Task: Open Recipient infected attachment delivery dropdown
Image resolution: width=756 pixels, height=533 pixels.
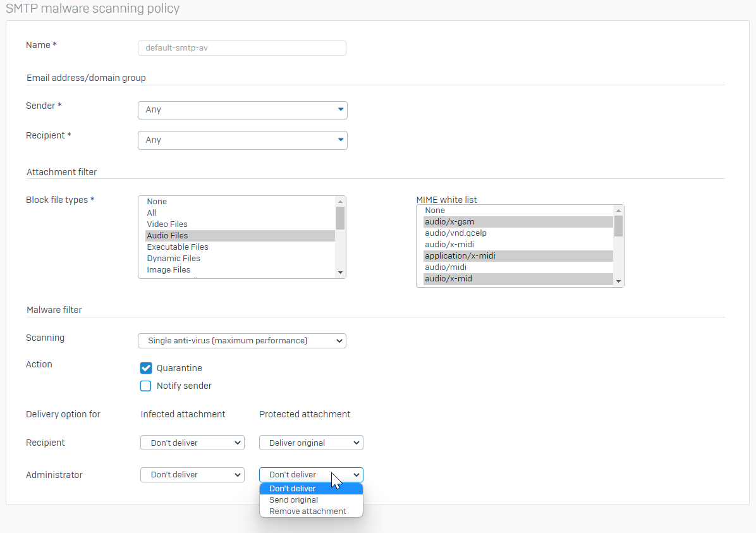Action: (192, 443)
